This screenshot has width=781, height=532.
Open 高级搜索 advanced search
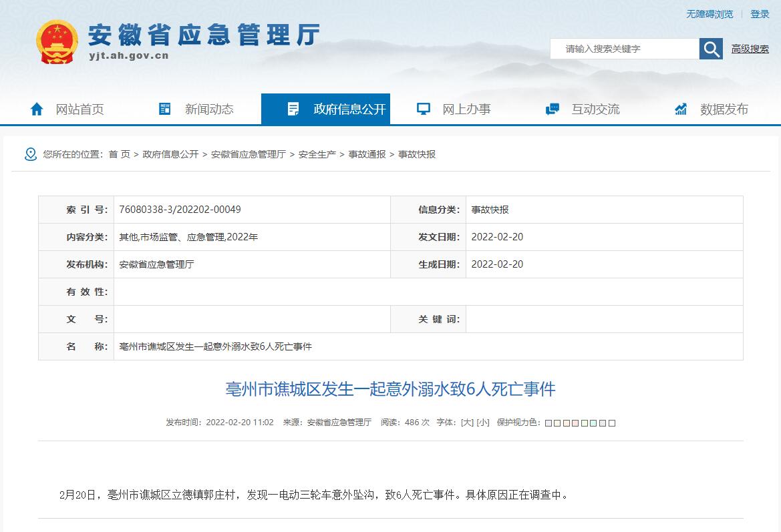(752, 49)
